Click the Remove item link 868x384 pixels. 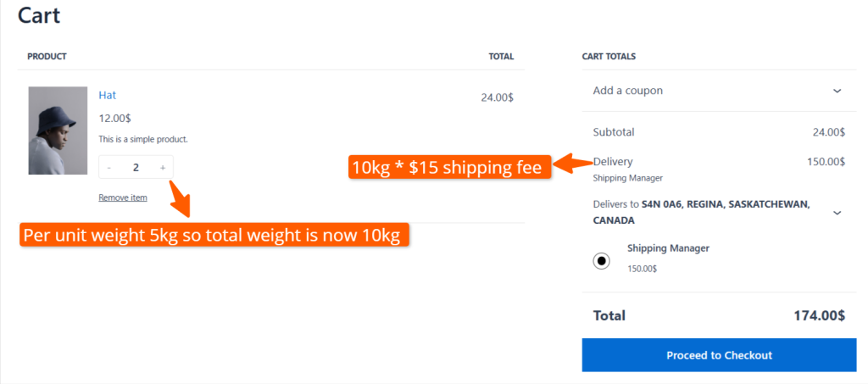coord(123,198)
